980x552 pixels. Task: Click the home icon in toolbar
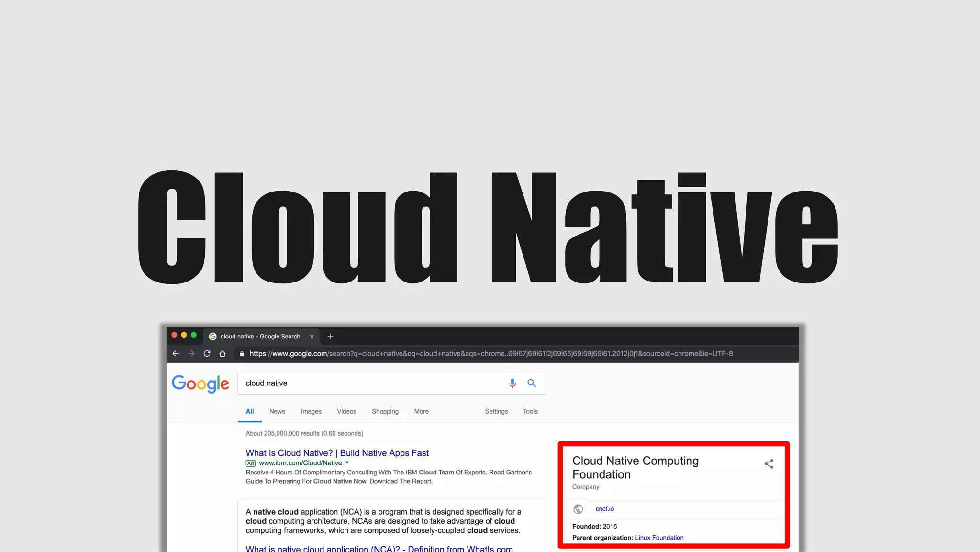coord(222,353)
